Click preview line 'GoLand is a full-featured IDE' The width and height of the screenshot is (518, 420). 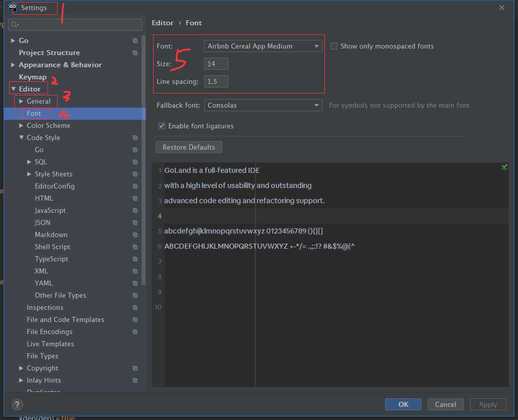[212, 170]
